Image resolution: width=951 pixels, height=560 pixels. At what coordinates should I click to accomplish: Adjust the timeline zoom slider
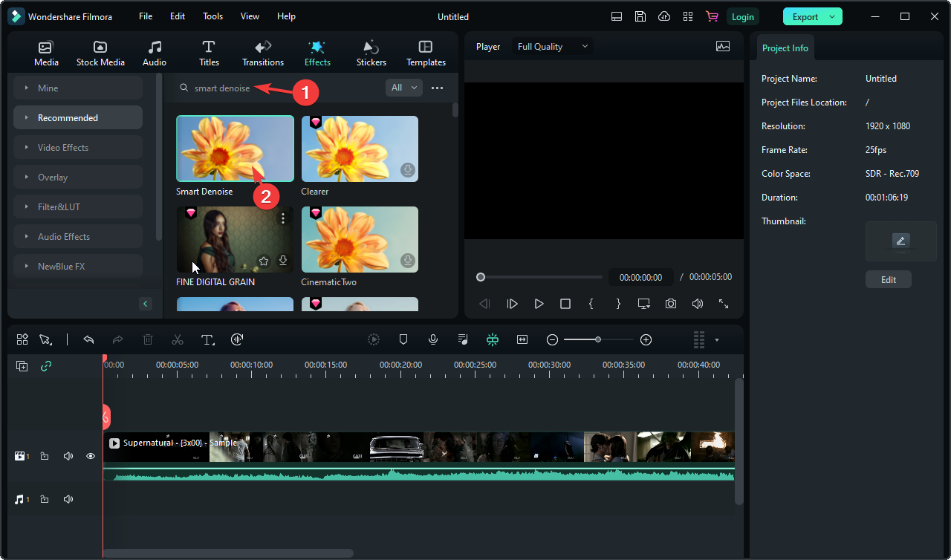(x=598, y=339)
